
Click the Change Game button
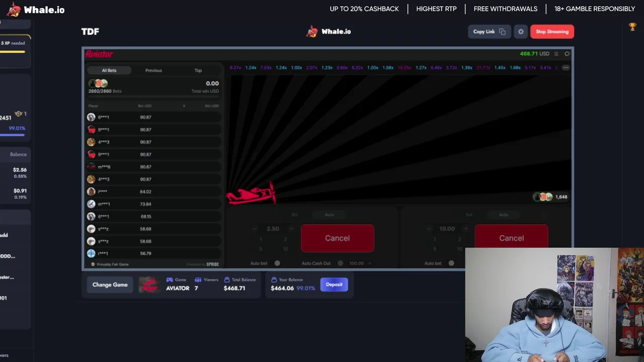tap(110, 285)
